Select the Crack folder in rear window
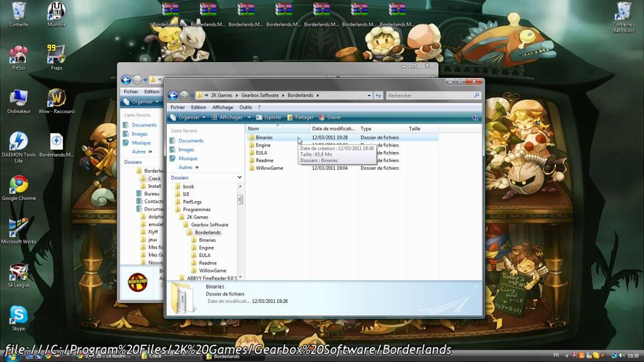Viewport: 644px width, 362px height. tap(155, 178)
